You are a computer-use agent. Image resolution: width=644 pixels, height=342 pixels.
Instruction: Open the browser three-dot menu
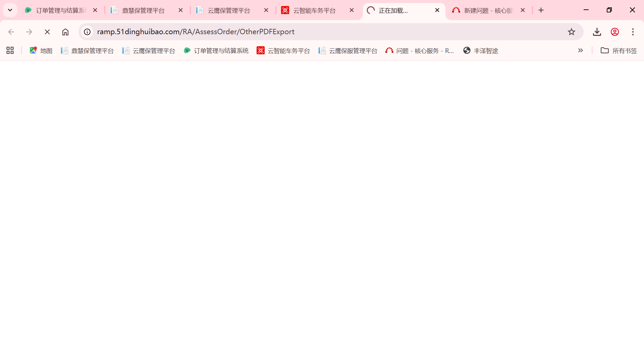point(633,32)
